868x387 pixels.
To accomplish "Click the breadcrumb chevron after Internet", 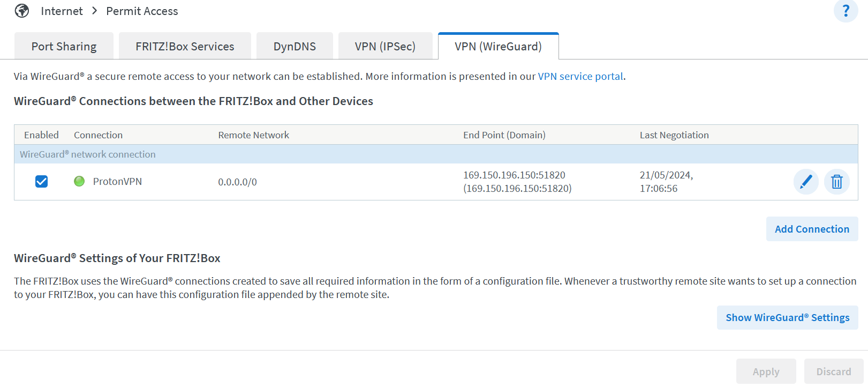I will 95,11.
